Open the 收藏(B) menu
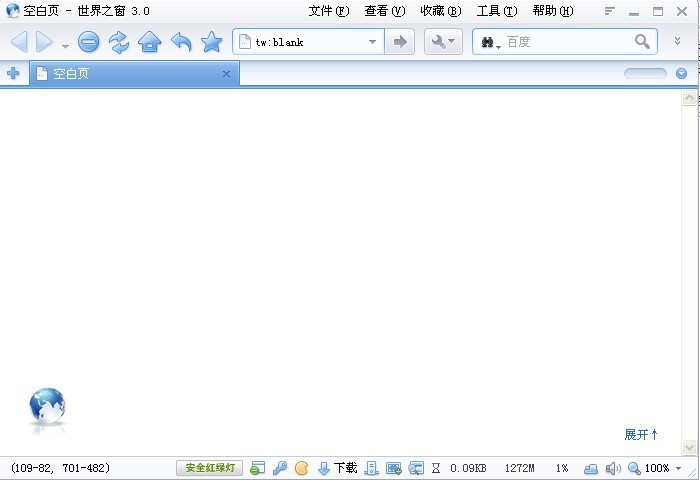The image size is (700, 480). click(441, 11)
